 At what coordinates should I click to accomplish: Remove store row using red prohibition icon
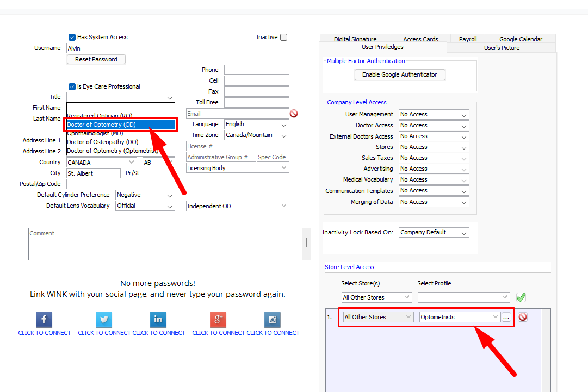pyautogui.click(x=523, y=316)
